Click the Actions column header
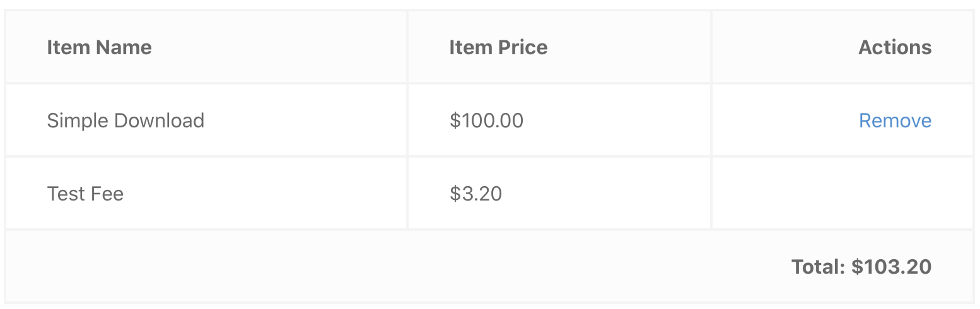The height and width of the screenshot is (309, 980). [894, 47]
